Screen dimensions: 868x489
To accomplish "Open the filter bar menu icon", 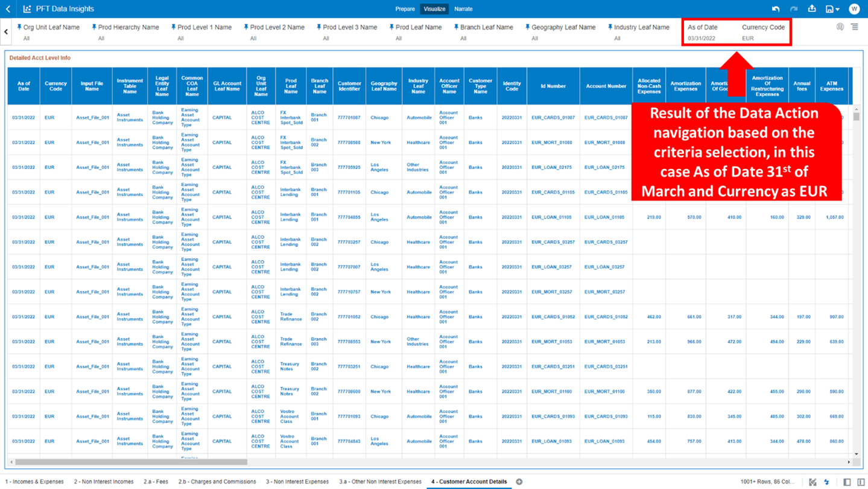I will (855, 27).
